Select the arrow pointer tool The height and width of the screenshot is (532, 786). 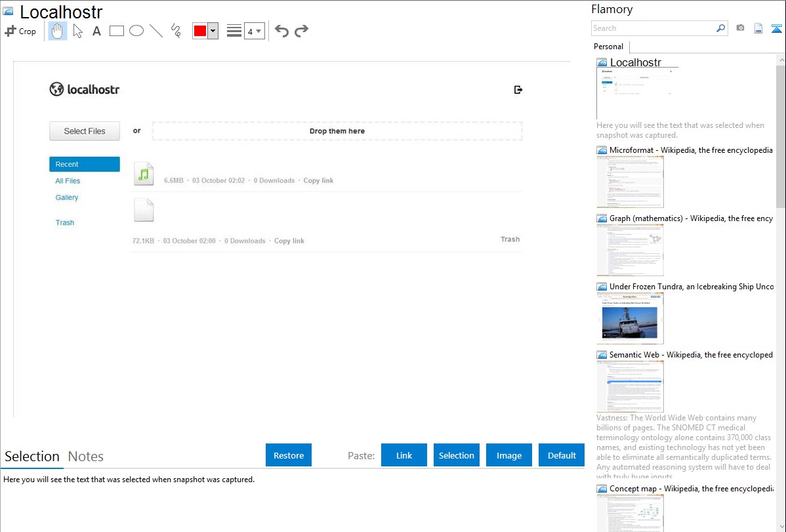click(x=77, y=31)
